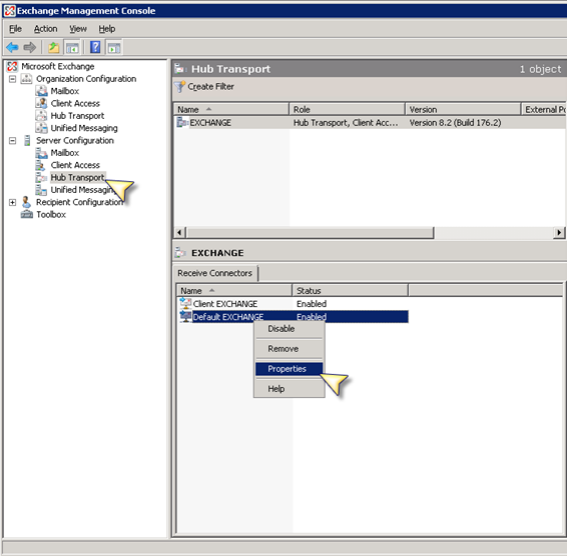The image size is (567, 556).
Task: Sort connectors by Status column header
Action: point(350,291)
